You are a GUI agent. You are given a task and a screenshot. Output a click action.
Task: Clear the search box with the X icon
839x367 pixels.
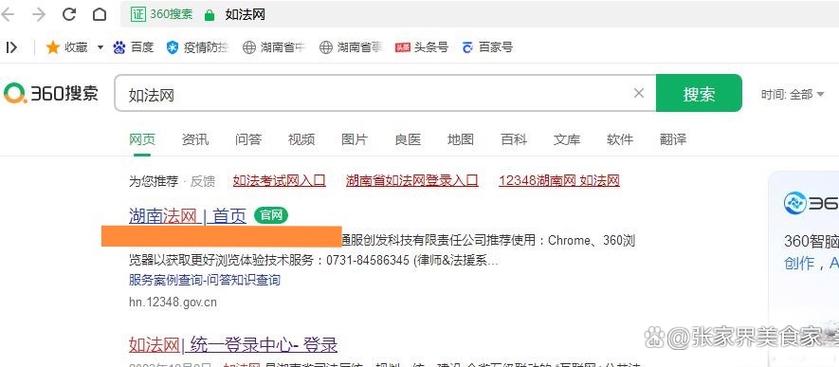pyautogui.click(x=638, y=93)
